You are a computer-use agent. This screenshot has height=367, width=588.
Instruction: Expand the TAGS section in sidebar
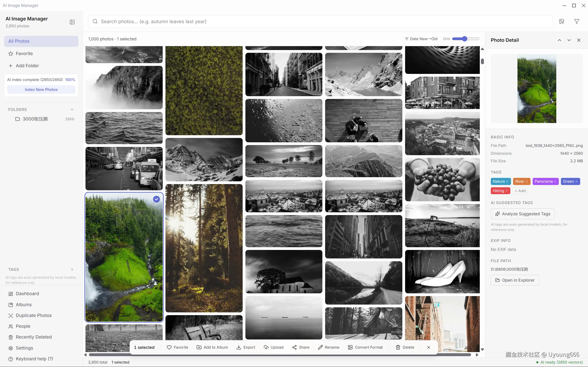coord(72,269)
